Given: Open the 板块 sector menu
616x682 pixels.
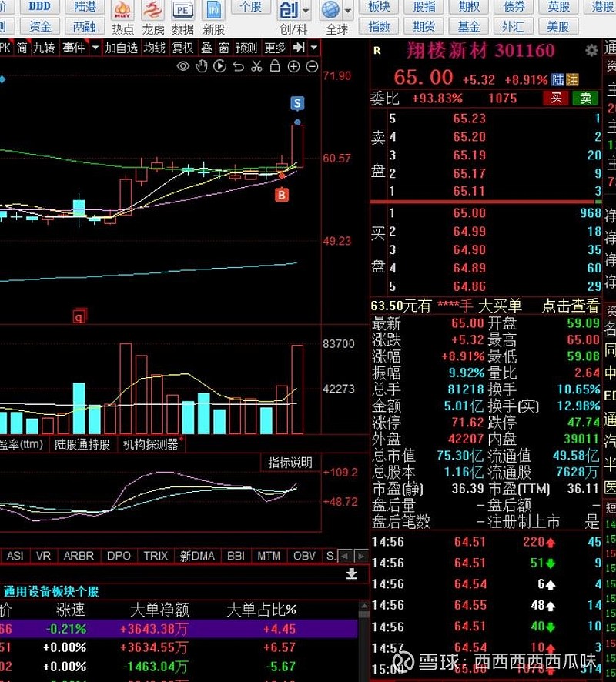Looking at the screenshot, I should point(379,6).
